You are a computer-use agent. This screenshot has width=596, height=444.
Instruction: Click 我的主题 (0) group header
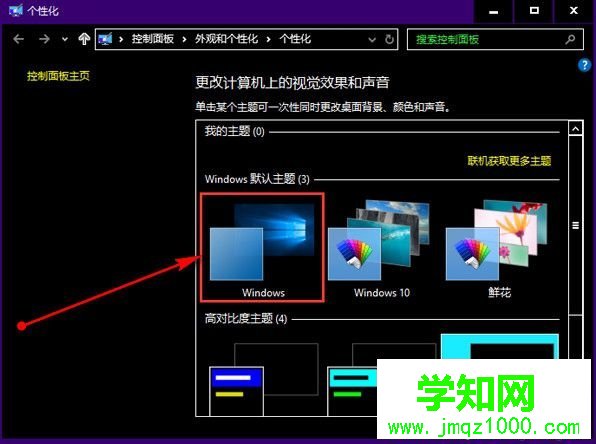235,132
